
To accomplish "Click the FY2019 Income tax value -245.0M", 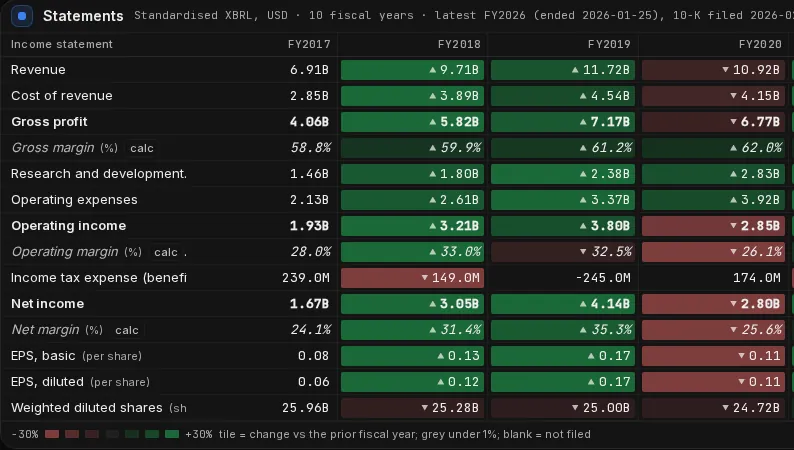I will coord(603,278).
